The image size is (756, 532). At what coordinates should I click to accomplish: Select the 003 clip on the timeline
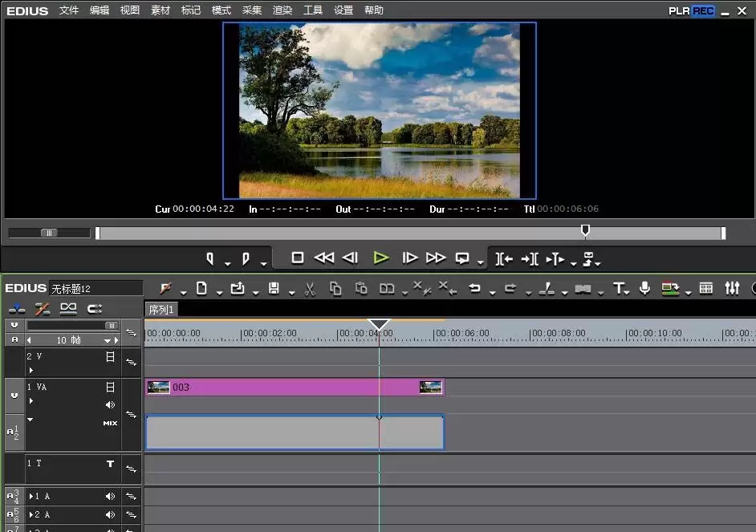tap(295, 387)
